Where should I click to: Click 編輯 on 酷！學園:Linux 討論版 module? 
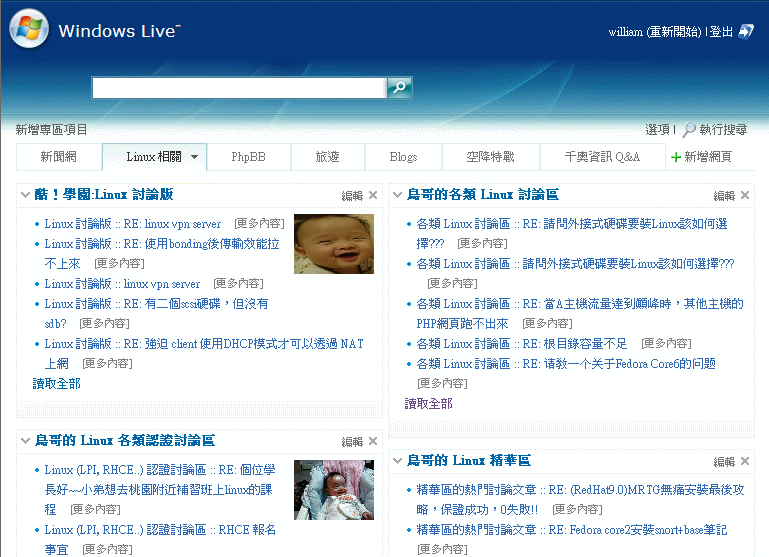[x=352, y=196]
